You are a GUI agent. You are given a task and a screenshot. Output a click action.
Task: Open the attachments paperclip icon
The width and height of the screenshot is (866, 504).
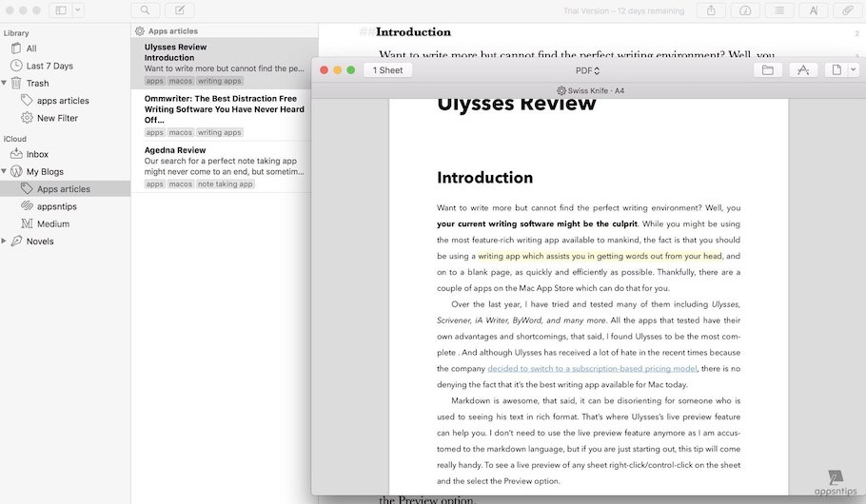[847, 10]
